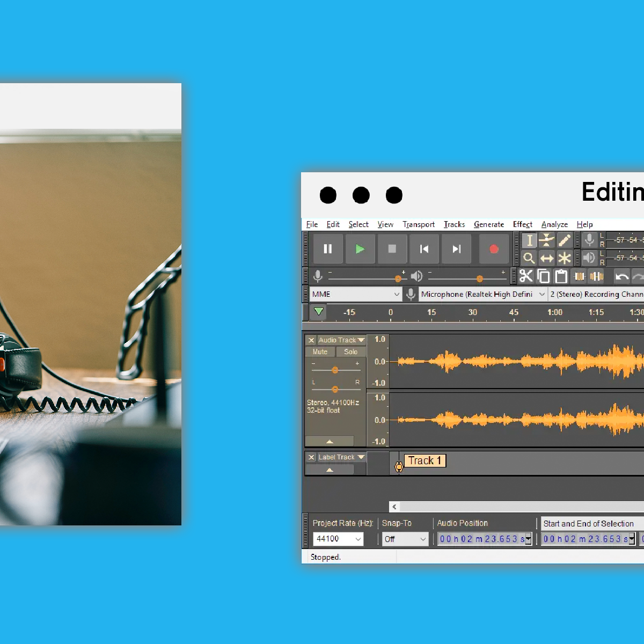This screenshot has width=644, height=644.
Task: Remove the Label Track using its X
Action: point(311,457)
